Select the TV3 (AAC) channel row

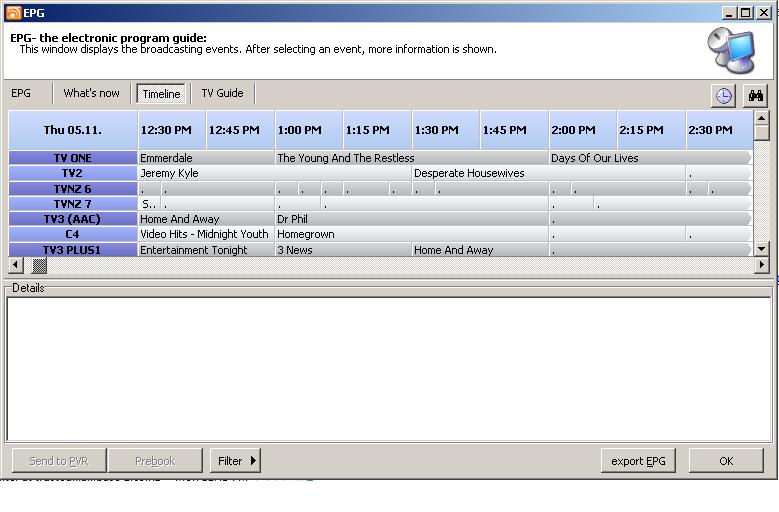(73, 219)
